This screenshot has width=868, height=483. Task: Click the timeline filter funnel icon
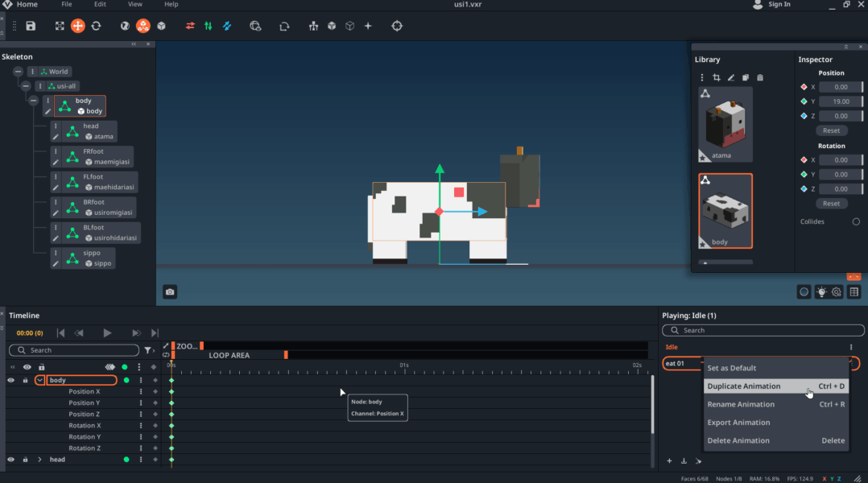148,350
